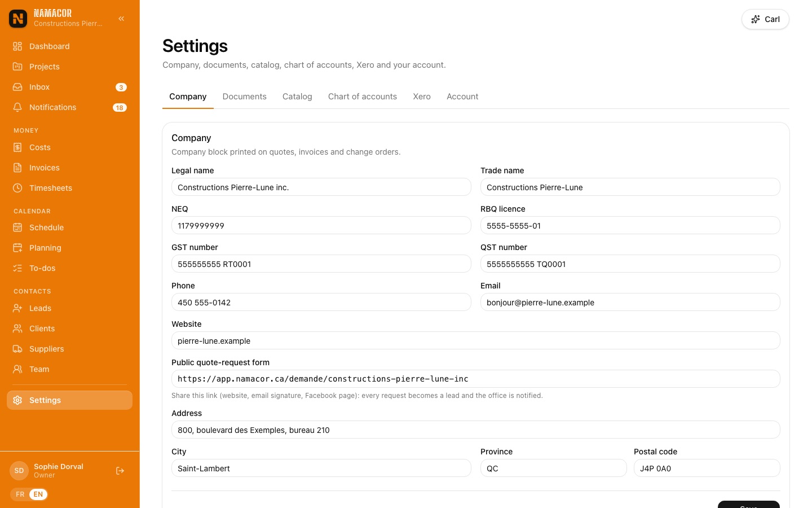Click the RBQ licence field
812x508 pixels.
(630, 225)
